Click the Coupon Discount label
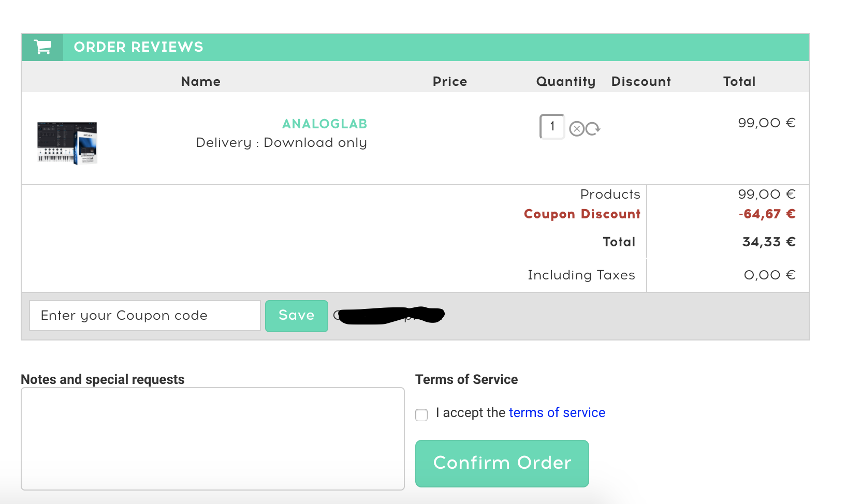 click(x=582, y=214)
